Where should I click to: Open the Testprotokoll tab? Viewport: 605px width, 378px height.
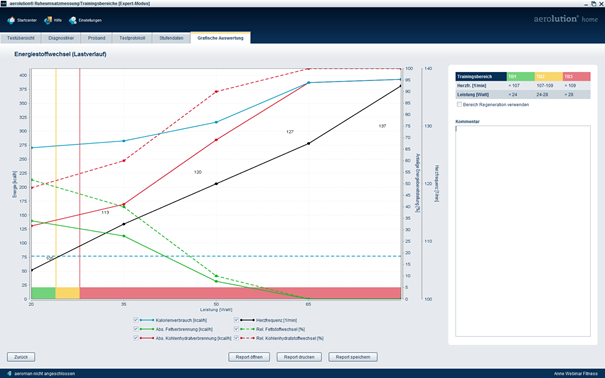pyautogui.click(x=132, y=38)
